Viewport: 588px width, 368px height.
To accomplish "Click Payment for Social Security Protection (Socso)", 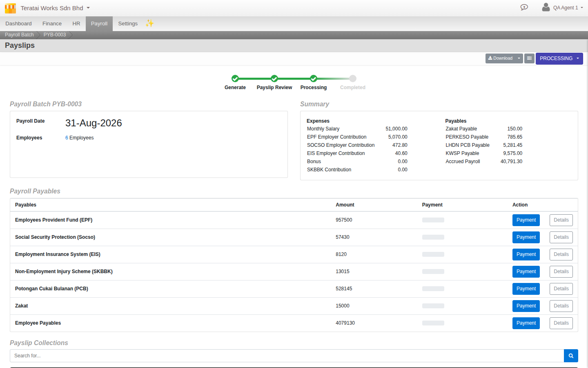I will coord(526,237).
